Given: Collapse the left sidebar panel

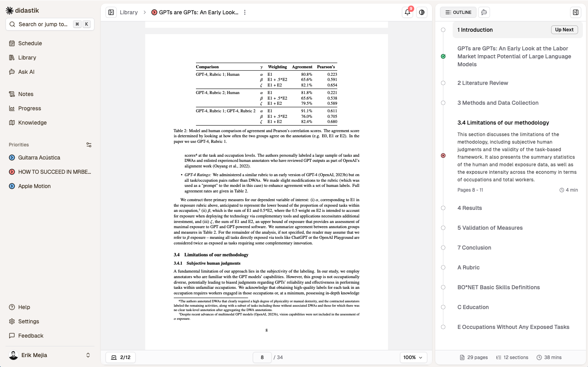Looking at the screenshot, I should 111,12.
